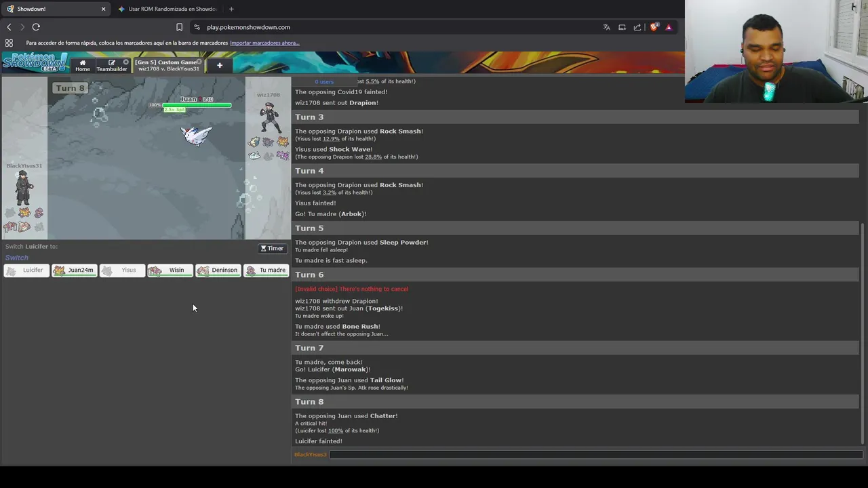Open the users count link in chat
The image size is (868, 488).
click(323, 81)
